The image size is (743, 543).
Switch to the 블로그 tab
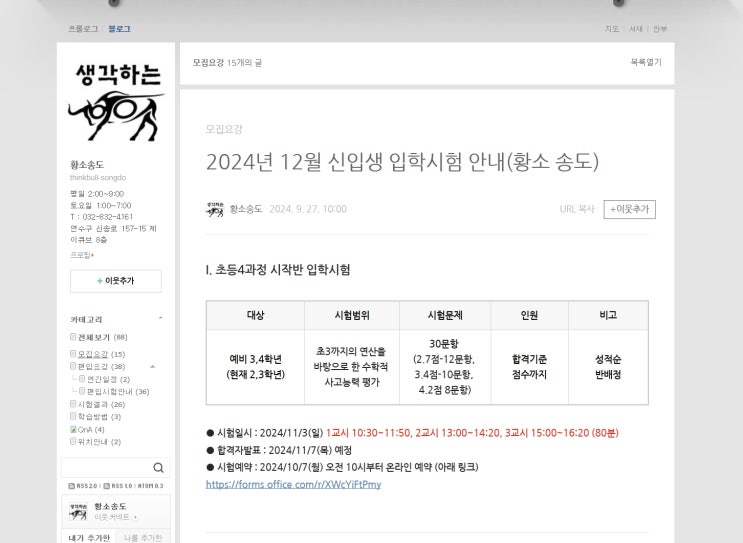119,29
